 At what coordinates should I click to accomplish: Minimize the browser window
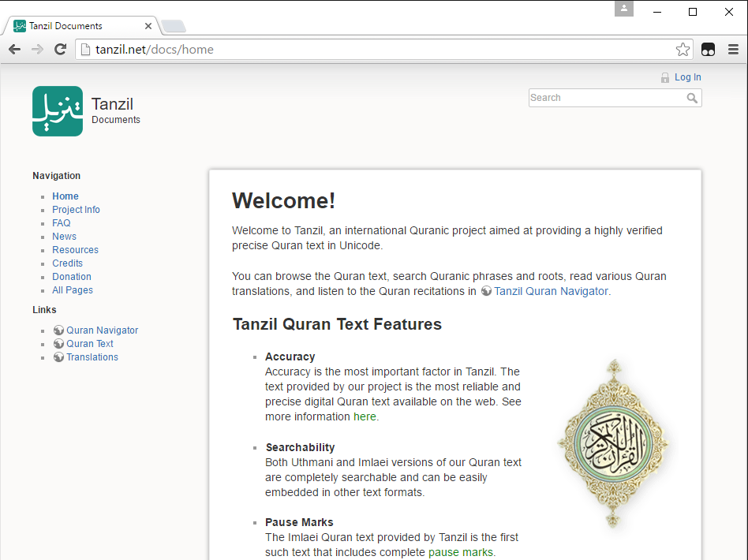click(657, 12)
